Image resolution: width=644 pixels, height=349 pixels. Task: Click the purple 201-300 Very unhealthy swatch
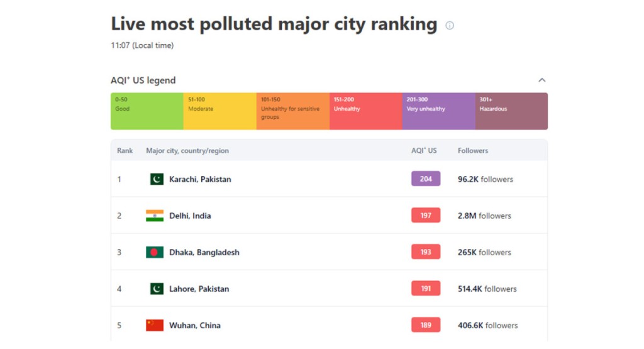[438, 111]
